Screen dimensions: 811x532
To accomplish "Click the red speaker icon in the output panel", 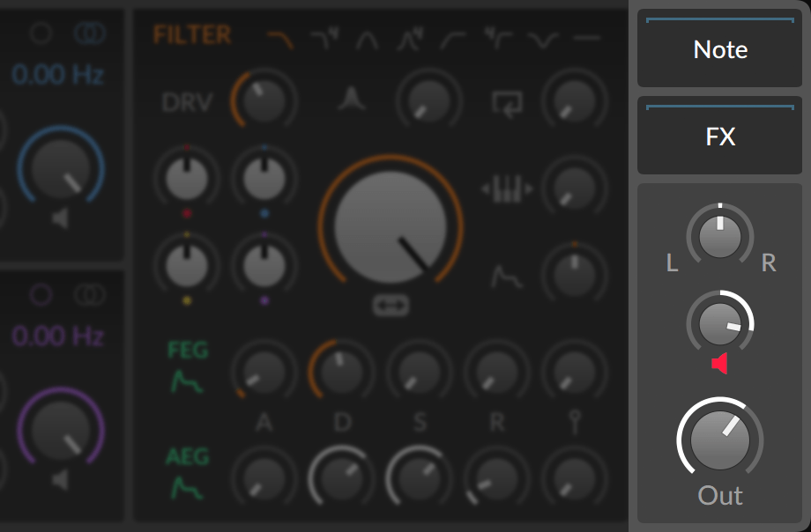I will point(719,364).
